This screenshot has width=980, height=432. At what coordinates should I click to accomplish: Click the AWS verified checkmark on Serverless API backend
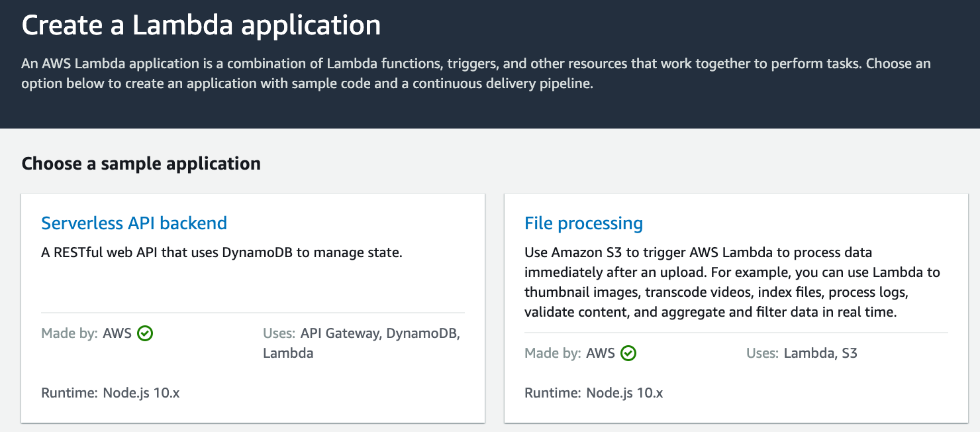point(146,333)
